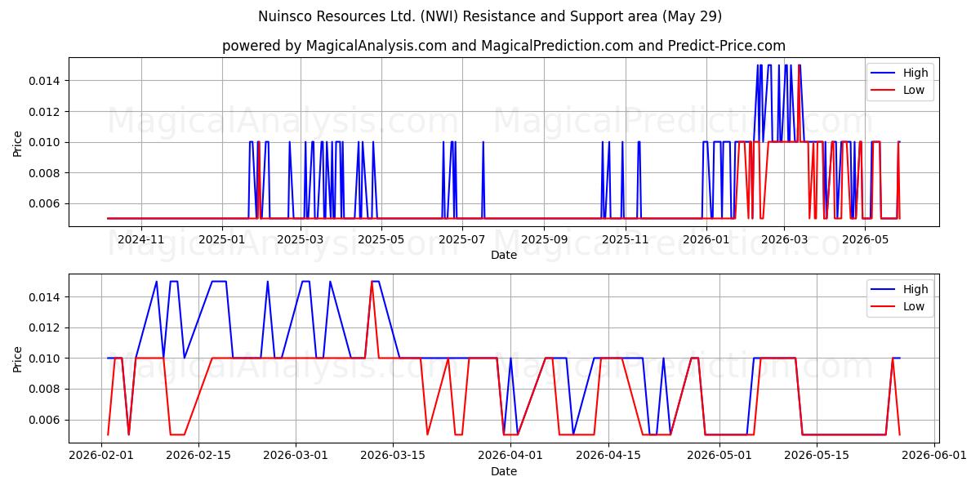Viewport: 980px width, 490px height.
Task: Click the '2025-07' date tick label
Action: pos(462,239)
